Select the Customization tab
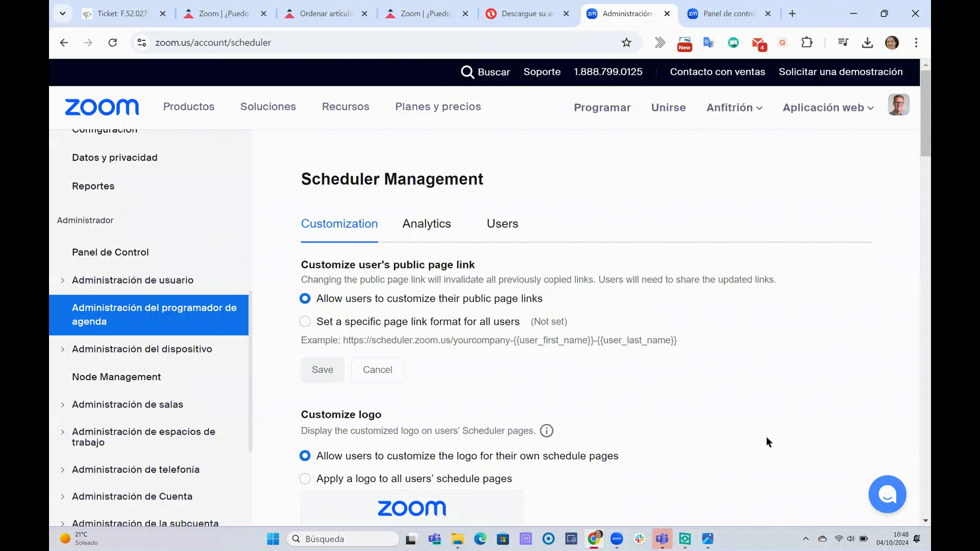This screenshot has height=551, width=980. (x=339, y=223)
